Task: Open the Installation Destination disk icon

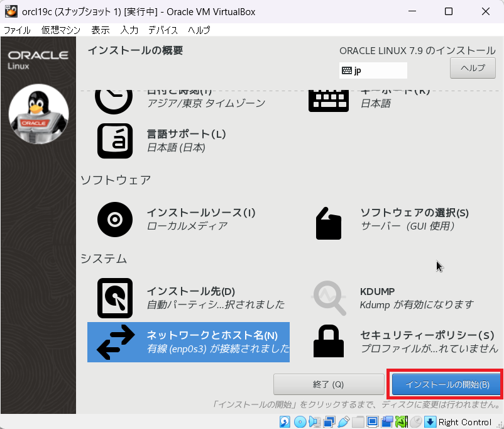Action: (115, 298)
